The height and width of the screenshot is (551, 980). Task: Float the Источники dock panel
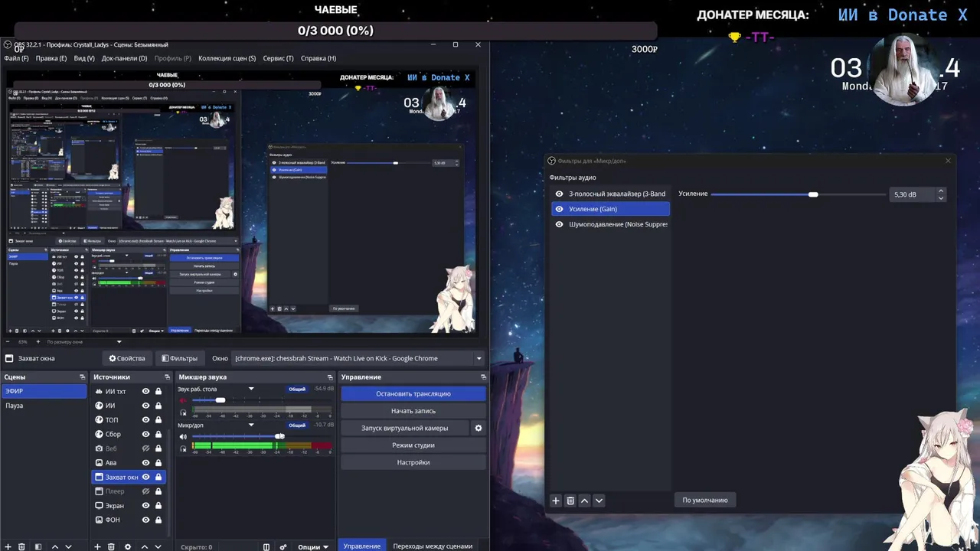[x=167, y=377]
